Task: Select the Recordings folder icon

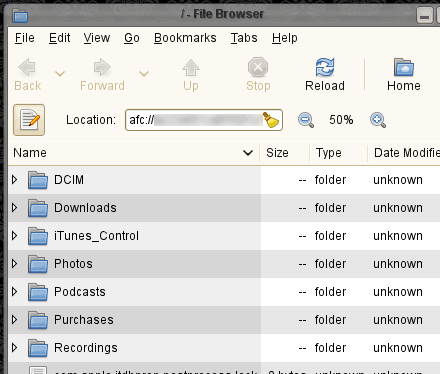Action: [x=38, y=348]
